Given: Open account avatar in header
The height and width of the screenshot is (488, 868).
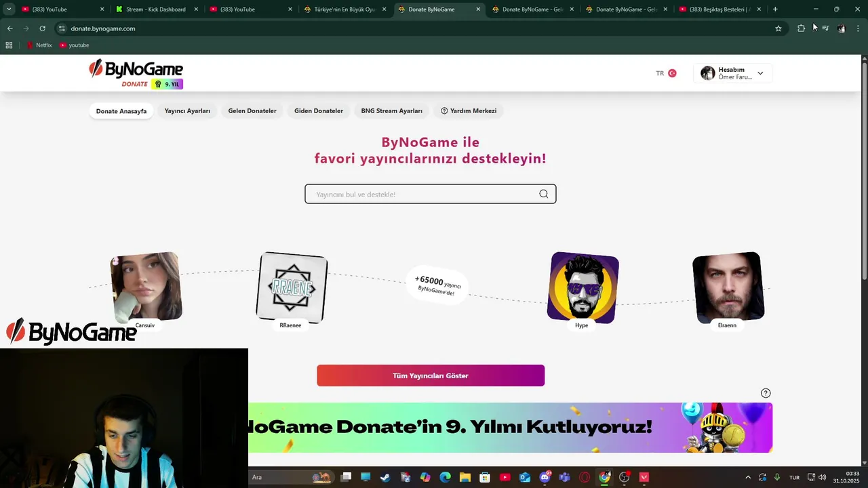Looking at the screenshot, I should tap(707, 73).
